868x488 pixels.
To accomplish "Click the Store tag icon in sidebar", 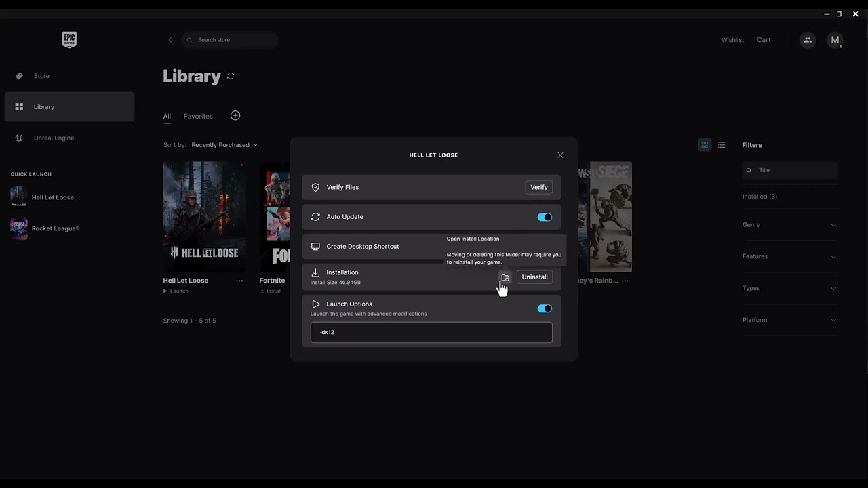I will pyautogui.click(x=19, y=76).
